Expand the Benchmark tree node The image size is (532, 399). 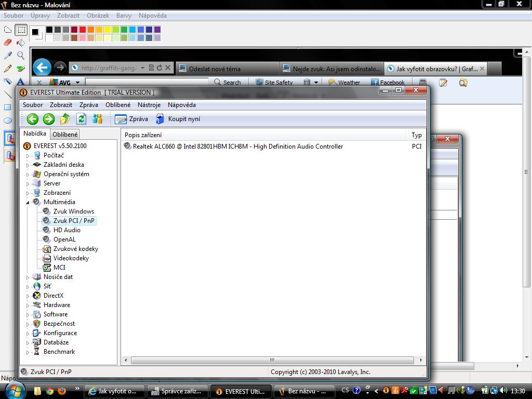click(28, 352)
